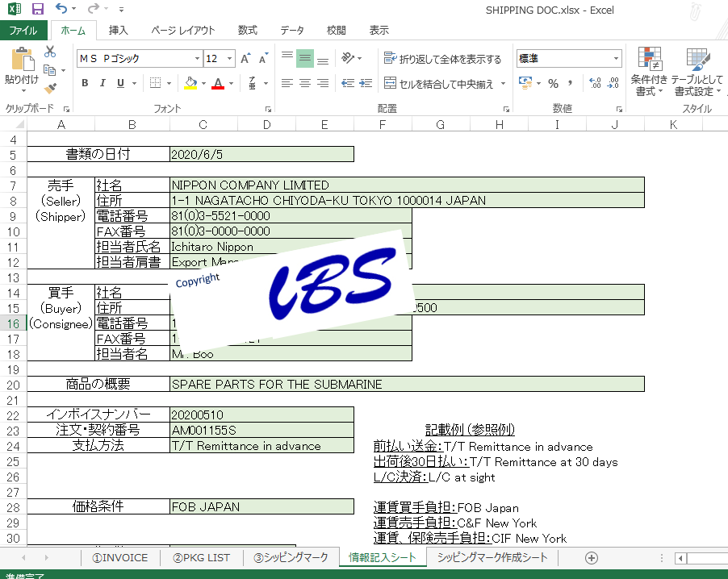This screenshot has width=728, height=579.
Task: Toggle bold formatting
Action: 85,83
